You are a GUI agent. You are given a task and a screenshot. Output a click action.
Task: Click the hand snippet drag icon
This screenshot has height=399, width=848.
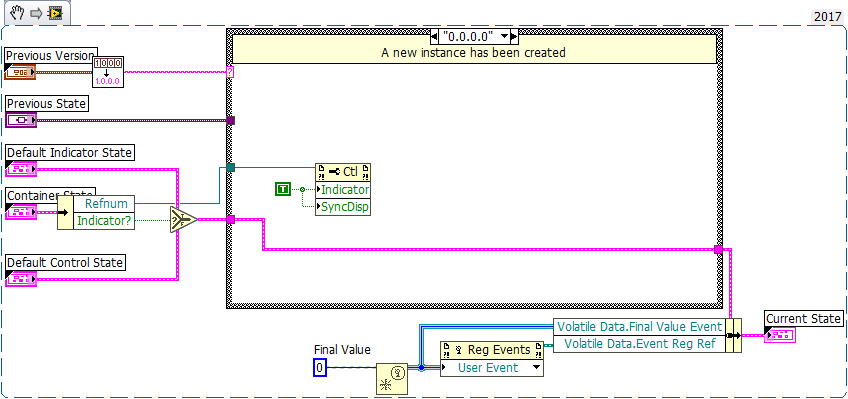(x=16, y=12)
